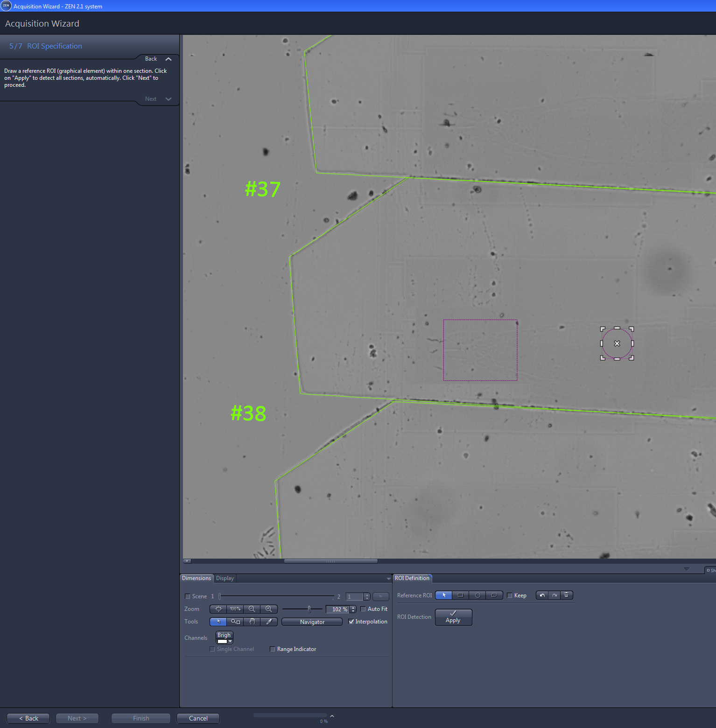This screenshot has width=716, height=728.
Task: Enable the Auto Fit checkbox
Action: (x=363, y=609)
